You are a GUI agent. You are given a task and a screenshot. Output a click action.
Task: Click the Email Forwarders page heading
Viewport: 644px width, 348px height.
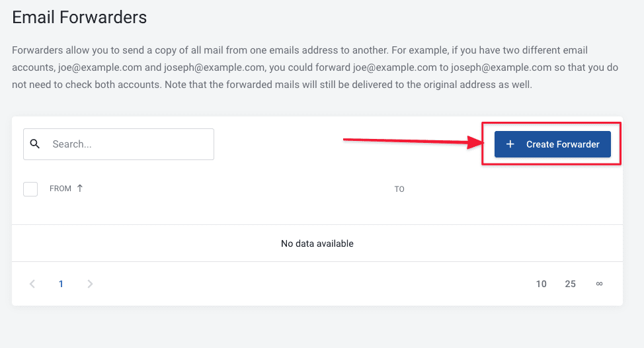click(79, 17)
